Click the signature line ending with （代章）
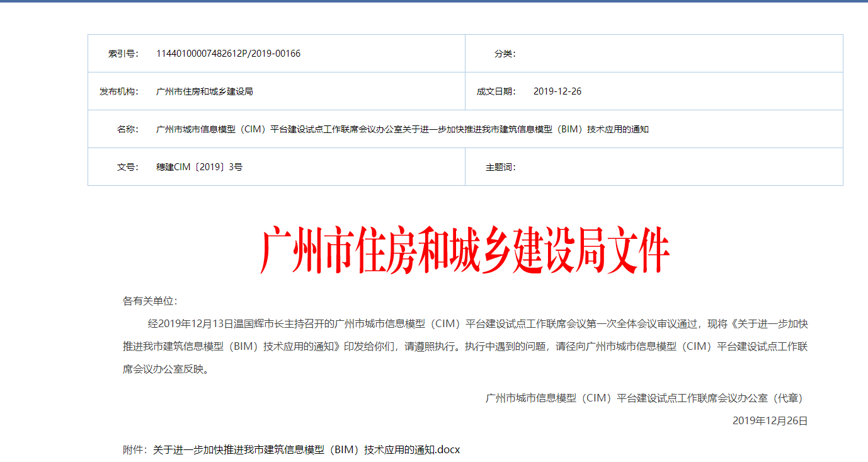Image resolution: width=868 pixels, height=462 pixels. pos(647,398)
